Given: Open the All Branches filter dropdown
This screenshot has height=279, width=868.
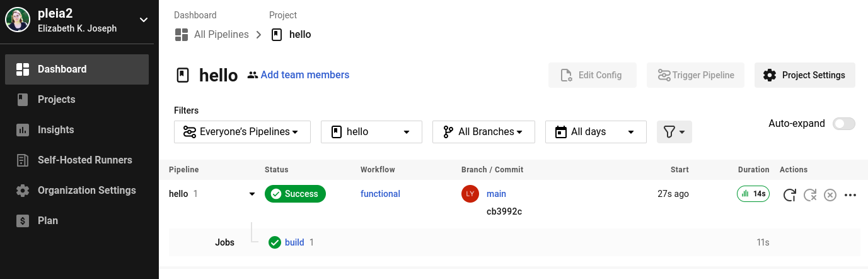Looking at the screenshot, I should point(483,132).
